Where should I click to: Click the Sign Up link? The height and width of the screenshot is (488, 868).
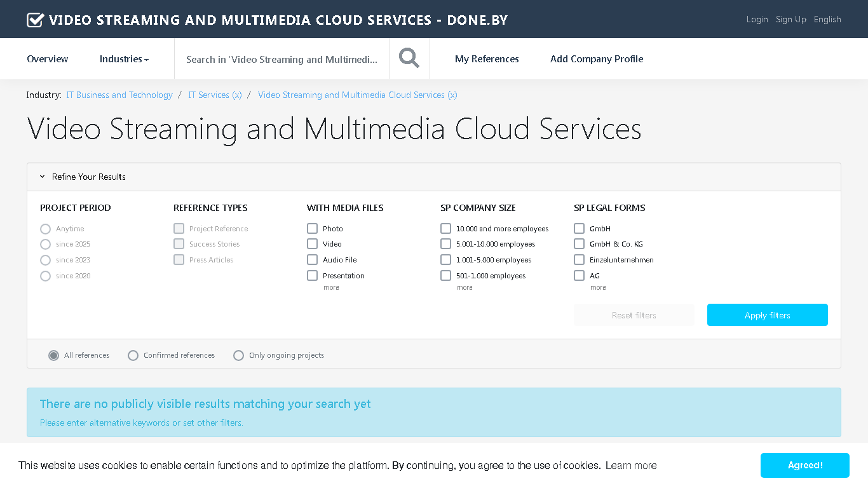coord(791,20)
